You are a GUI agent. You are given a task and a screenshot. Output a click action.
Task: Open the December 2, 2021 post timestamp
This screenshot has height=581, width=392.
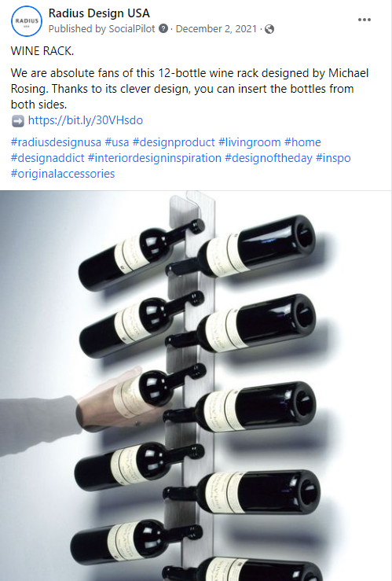(x=216, y=29)
